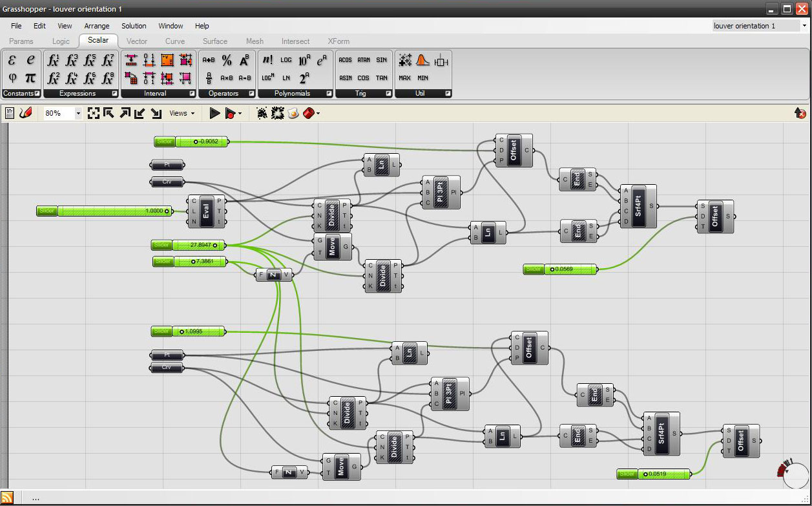Click the slider showing 27.8947
Viewport: 812px width, 506px height.
pos(189,245)
